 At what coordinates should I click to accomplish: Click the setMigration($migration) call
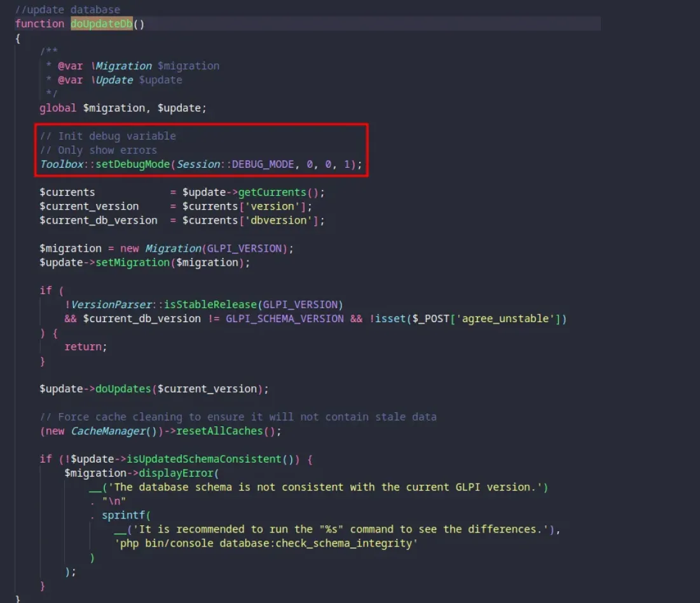[x=170, y=262]
